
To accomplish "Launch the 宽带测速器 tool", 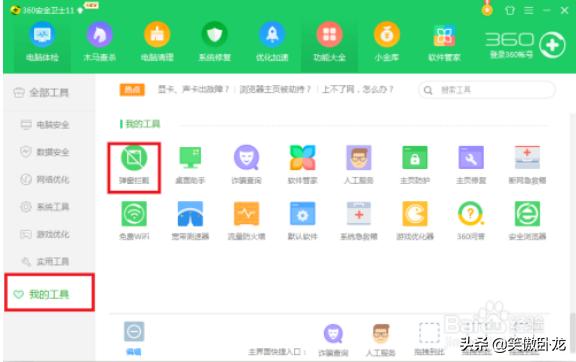I will [x=190, y=221].
